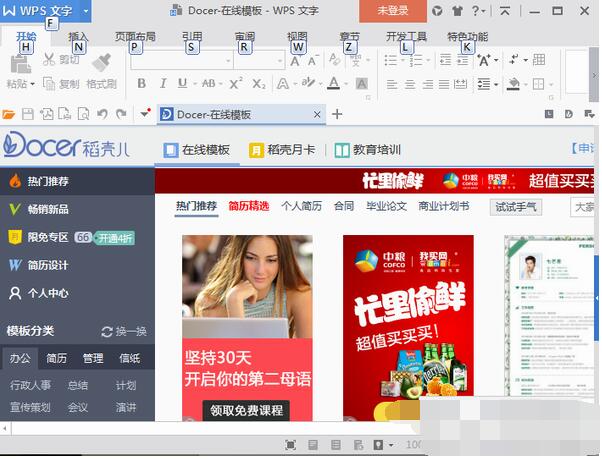Click the 换一换 refresh link
This screenshot has height=461, width=602.
point(124,331)
